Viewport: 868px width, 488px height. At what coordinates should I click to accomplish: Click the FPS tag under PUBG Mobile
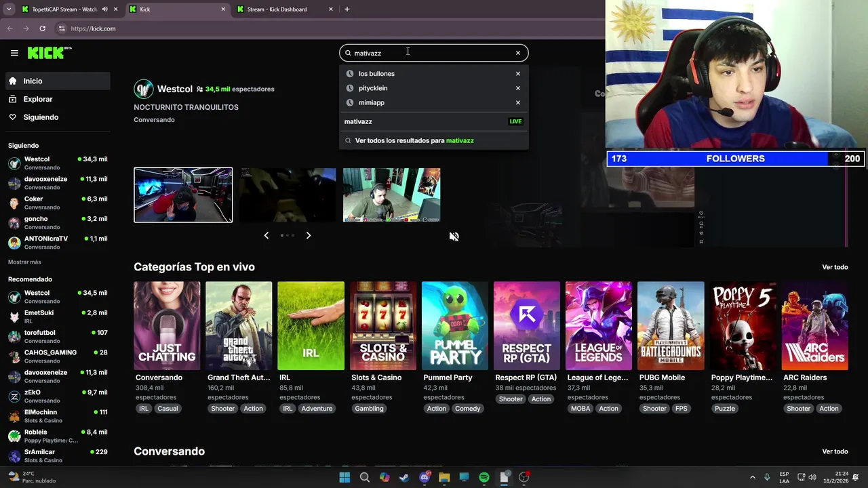[x=682, y=409]
